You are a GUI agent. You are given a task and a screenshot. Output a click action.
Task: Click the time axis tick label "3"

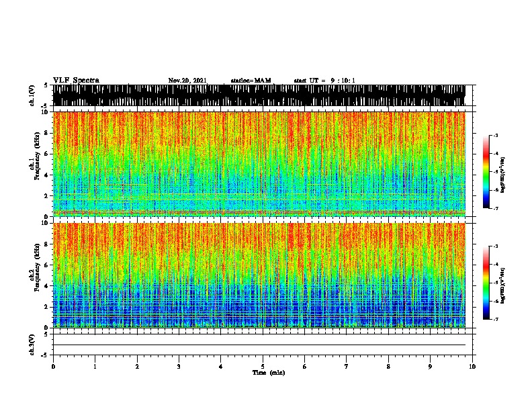[x=179, y=367]
